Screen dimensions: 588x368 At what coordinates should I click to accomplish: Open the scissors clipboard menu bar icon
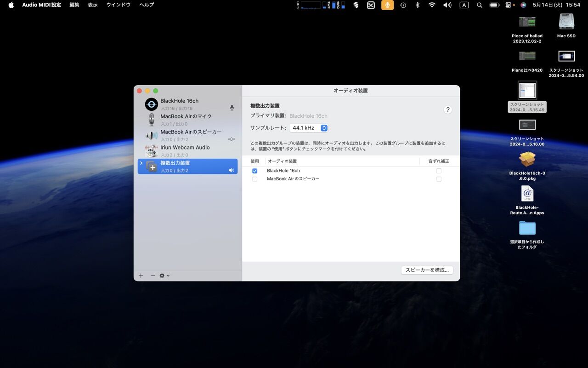coord(371,5)
